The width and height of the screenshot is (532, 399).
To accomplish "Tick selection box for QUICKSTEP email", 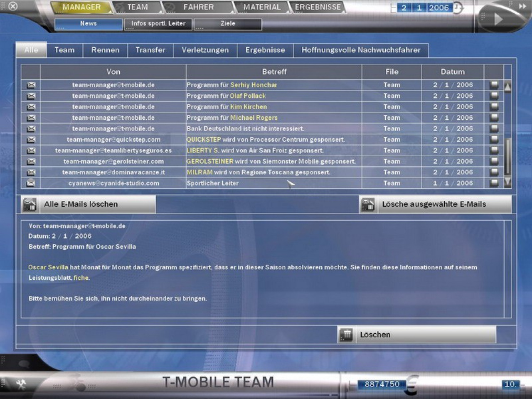I will point(494,140).
